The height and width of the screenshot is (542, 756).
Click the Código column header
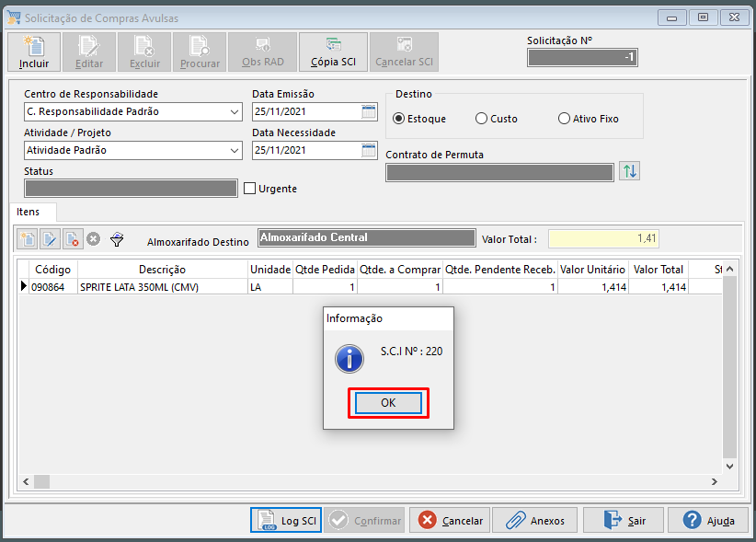coord(53,270)
